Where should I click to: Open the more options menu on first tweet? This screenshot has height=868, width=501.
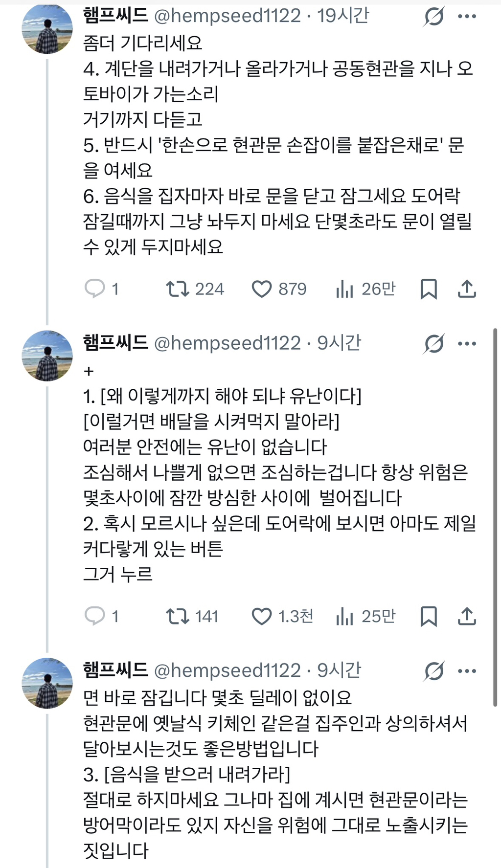468,16
